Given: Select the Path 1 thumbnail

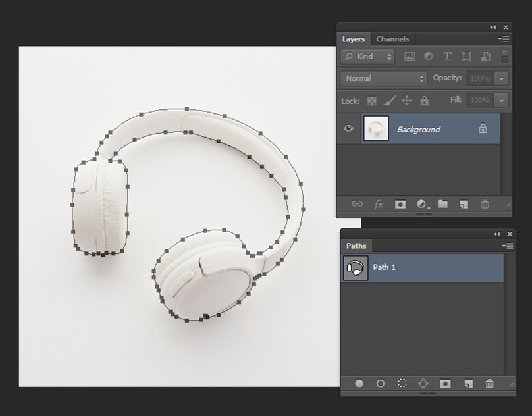Looking at the screenshot, I should coord(354,268).
